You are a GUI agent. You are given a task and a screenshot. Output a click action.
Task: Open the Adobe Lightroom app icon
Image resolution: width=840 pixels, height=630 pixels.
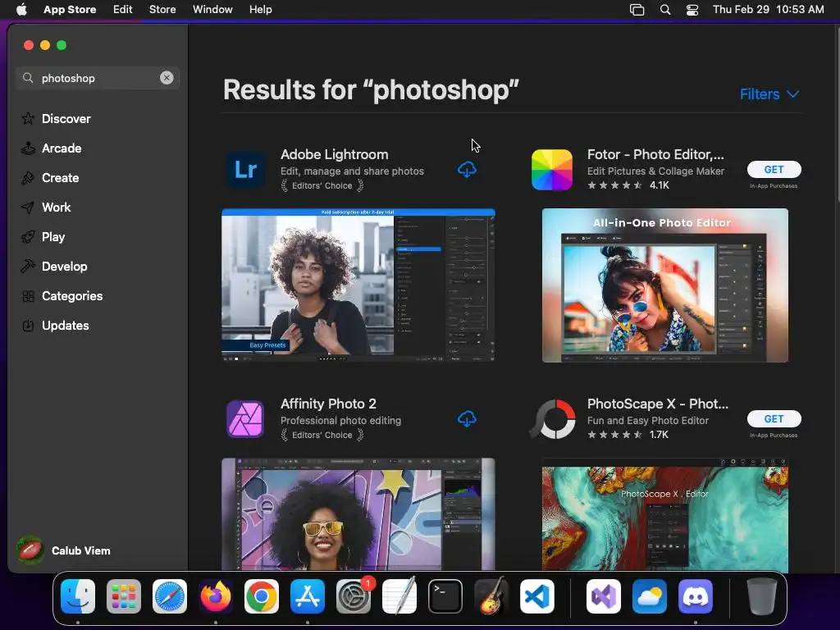coord(245,170)
